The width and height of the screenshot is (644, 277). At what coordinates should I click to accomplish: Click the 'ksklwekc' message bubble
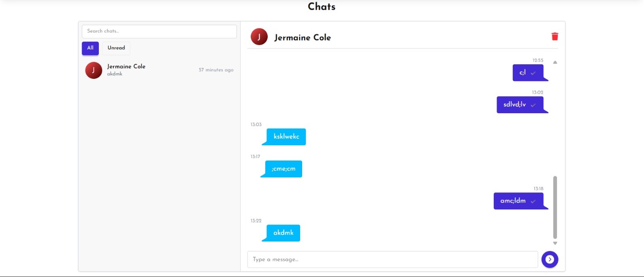point(286,137)
